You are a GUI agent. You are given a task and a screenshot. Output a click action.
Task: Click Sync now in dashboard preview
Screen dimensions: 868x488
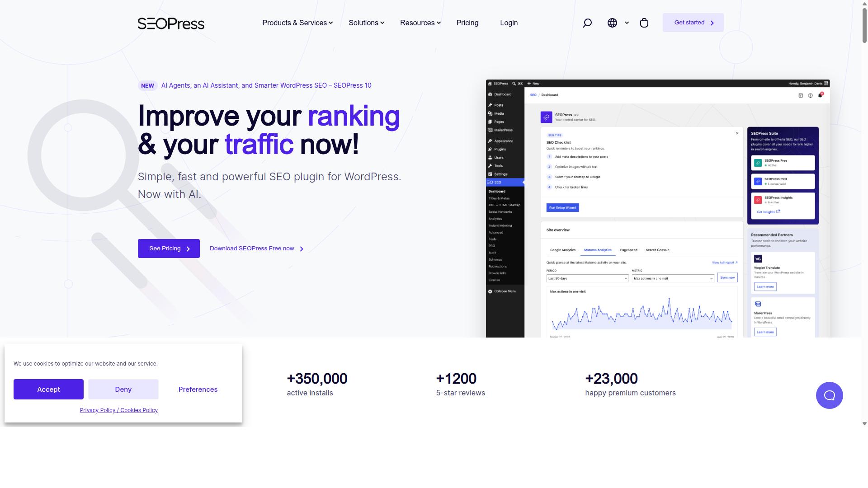pos(727,277)
